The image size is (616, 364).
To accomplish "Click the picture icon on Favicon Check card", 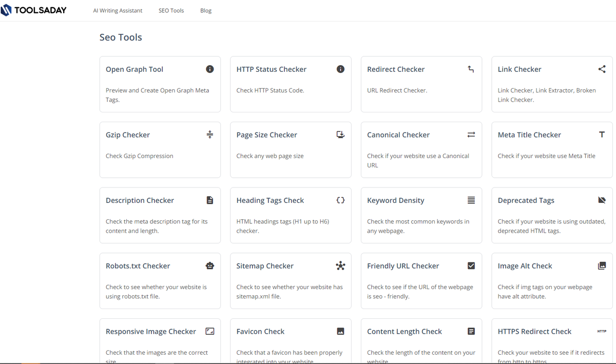I will 340,331.
